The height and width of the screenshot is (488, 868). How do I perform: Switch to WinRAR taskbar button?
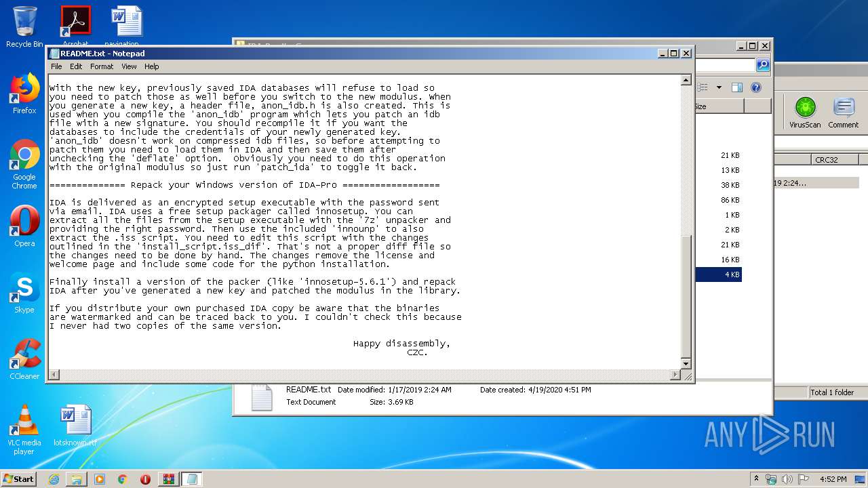tap(169, 479)
